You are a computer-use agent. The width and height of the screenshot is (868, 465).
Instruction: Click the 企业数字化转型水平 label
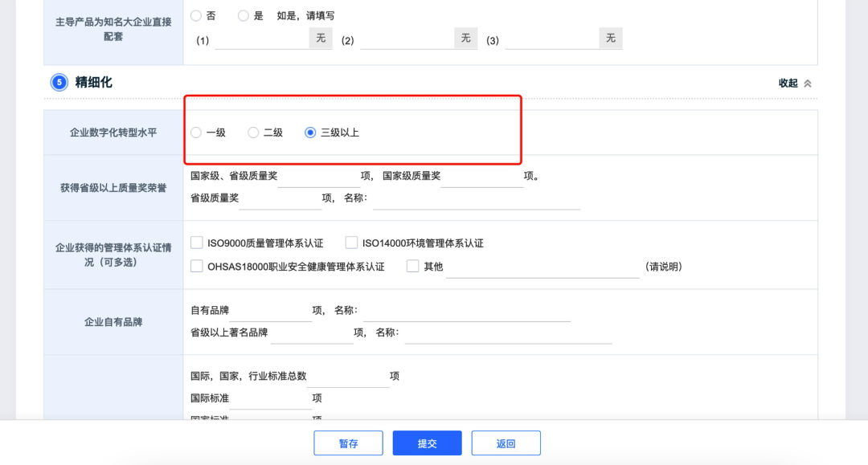113,133
